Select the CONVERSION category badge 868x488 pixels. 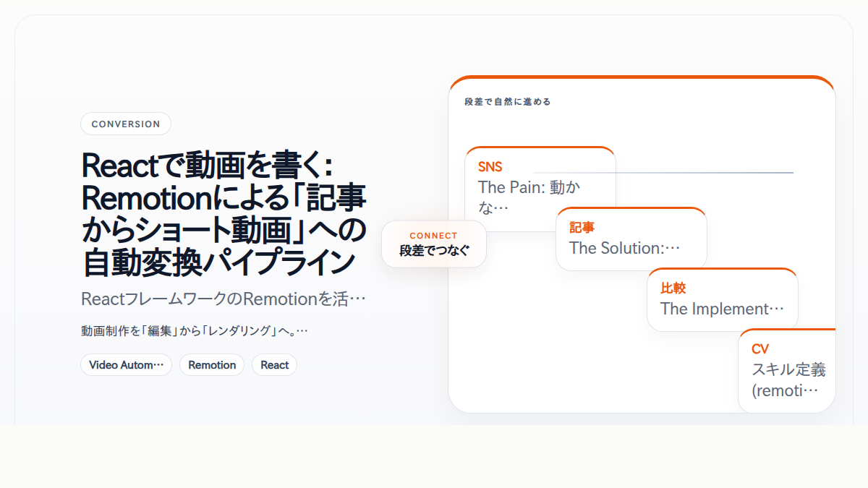[126, 124]
